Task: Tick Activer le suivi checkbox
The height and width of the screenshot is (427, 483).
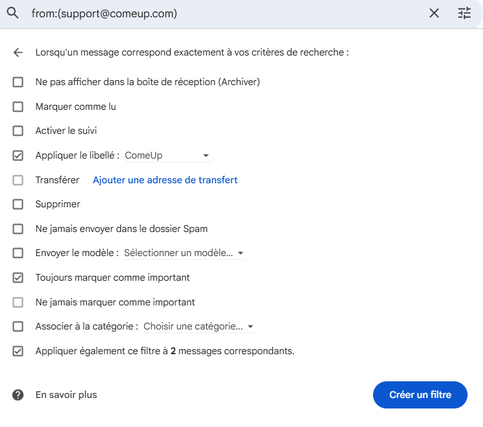Action: click(x=18, y=131)
